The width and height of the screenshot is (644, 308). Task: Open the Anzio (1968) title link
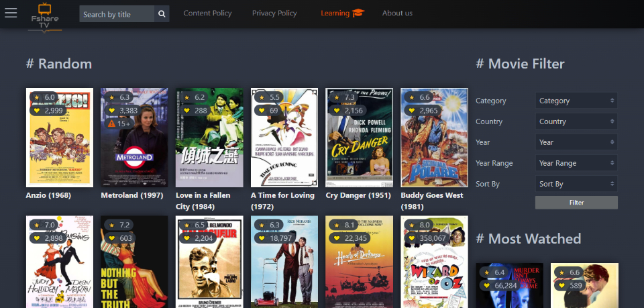[48, 195]
